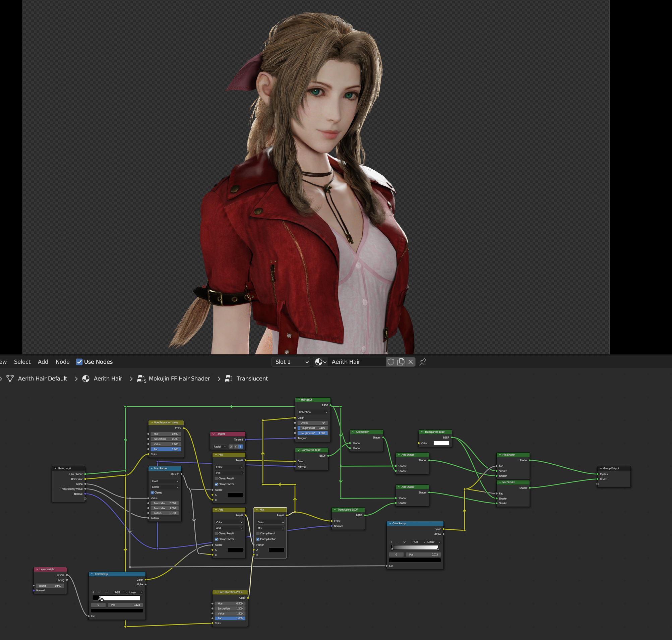Collapse the Map Range node
This screenshot has height=640, width=672.
pos(152,468)
